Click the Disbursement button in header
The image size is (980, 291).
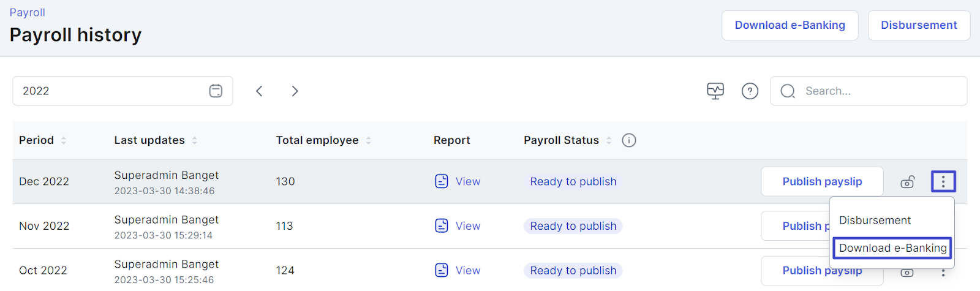[x=918, y=25]
